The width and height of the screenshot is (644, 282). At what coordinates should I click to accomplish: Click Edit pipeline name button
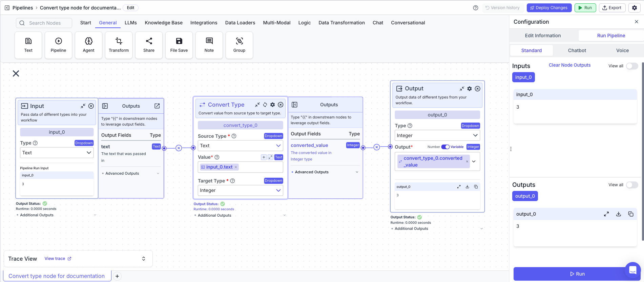click(130, 8)
